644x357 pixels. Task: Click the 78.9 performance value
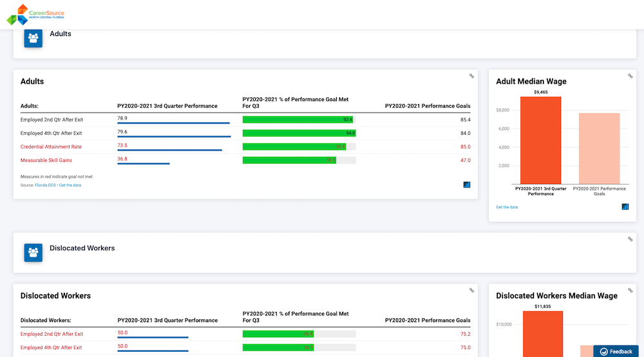pyautogui.click(x=122, y=118)
